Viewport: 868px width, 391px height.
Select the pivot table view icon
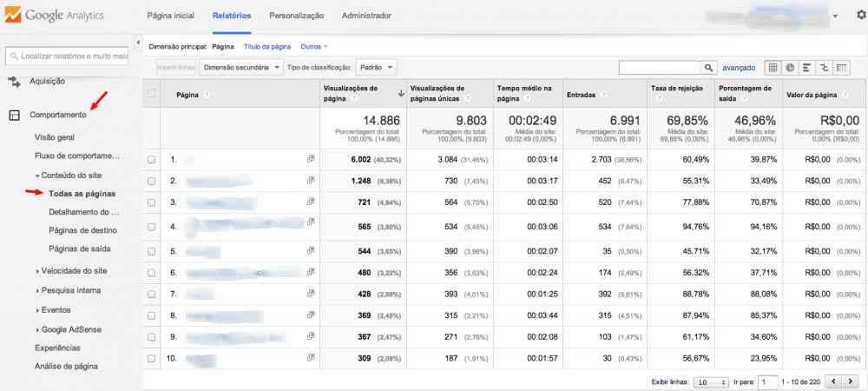[840, 67]
